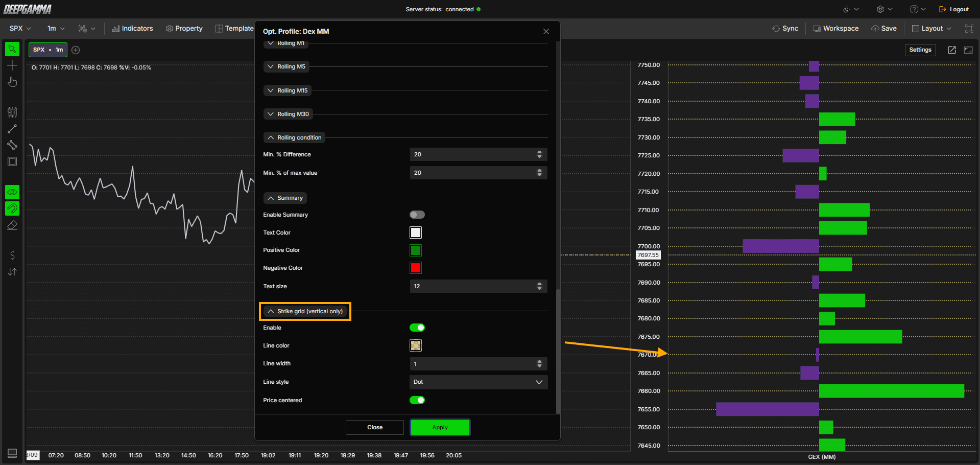Screen dimensions: 980x465
Task: Add a new chart tab with plus icon
Action: tap(76, 50)
